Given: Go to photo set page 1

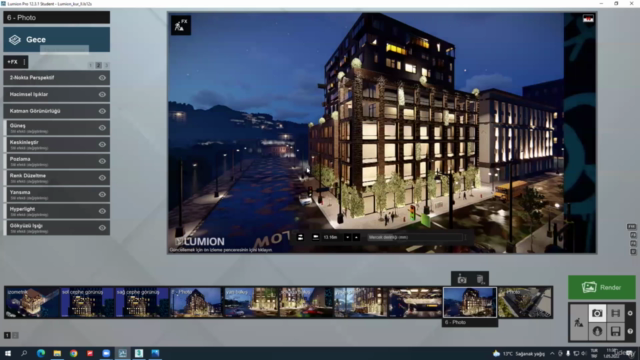Looking at the screenshot, I should coord(7,335).
